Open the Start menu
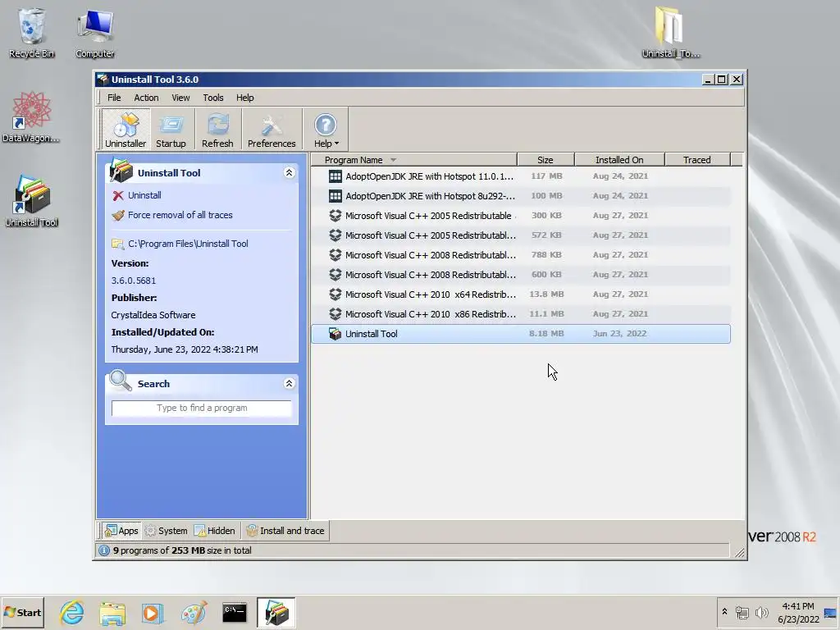 coord(22,612)
